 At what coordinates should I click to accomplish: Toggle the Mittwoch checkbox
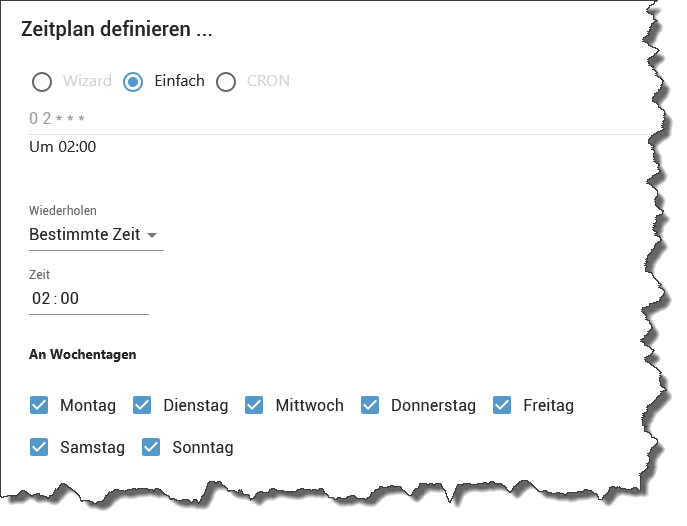(255, 405)
